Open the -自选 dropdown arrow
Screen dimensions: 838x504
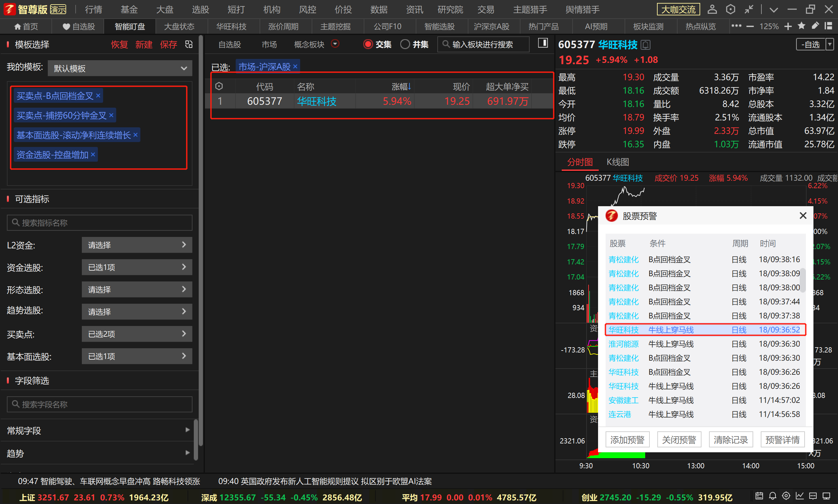(829, 44)
